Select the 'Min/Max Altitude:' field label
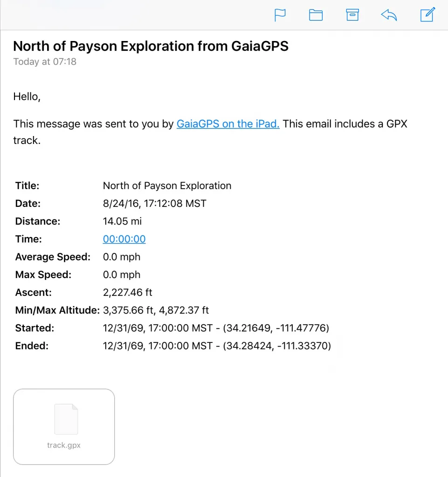 point(57,310)
